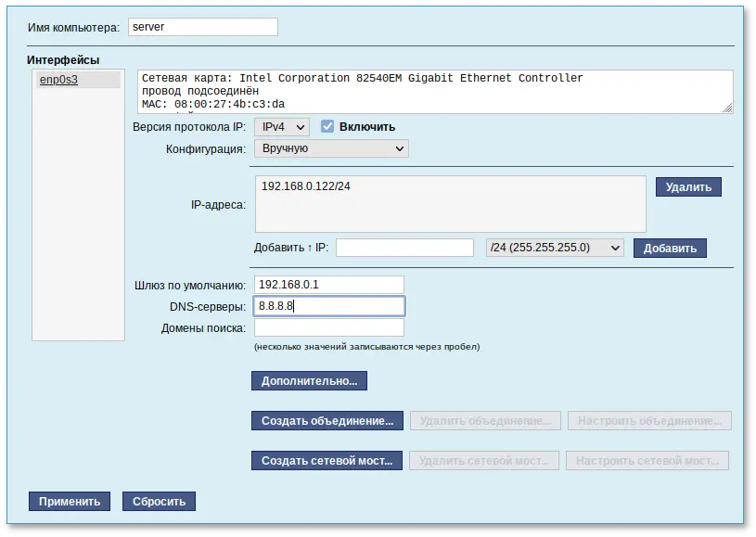Click the empty "Домены поиска" field
This screenshot has width=756, height=537.
[x=330, y=326]
